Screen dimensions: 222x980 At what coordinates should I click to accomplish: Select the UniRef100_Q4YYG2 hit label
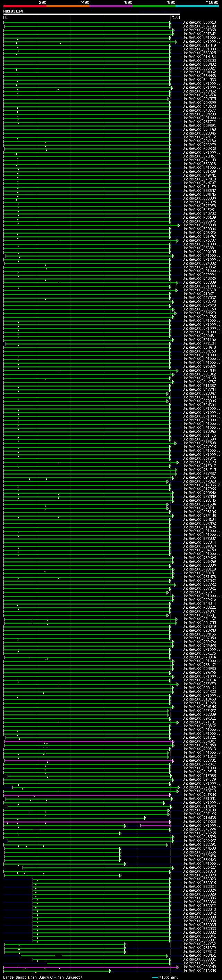(199, 944)
